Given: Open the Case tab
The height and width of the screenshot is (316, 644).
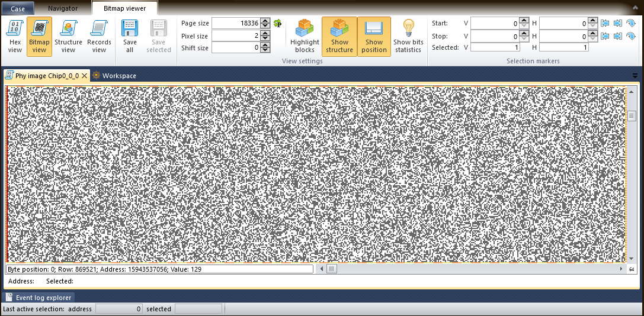Looking at the screenshot, I should tap(17, 8).
